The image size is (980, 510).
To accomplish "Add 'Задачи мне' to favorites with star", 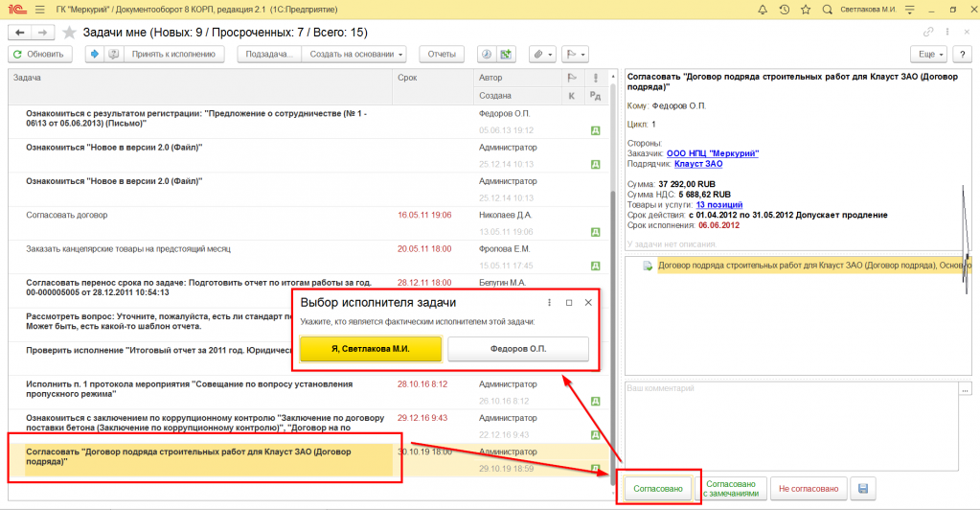I will (x=69, y=33).
